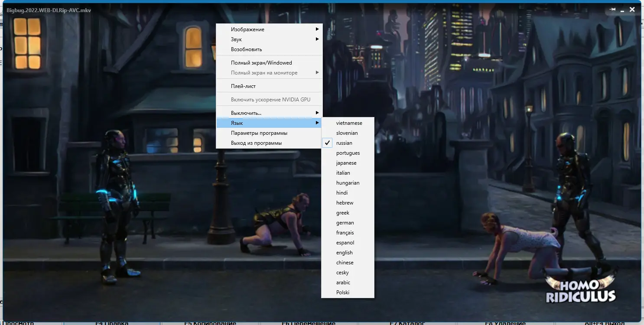This screenshot has width=644, height=325.
Task: Switch interface to greek
Action: coord(348,213)
